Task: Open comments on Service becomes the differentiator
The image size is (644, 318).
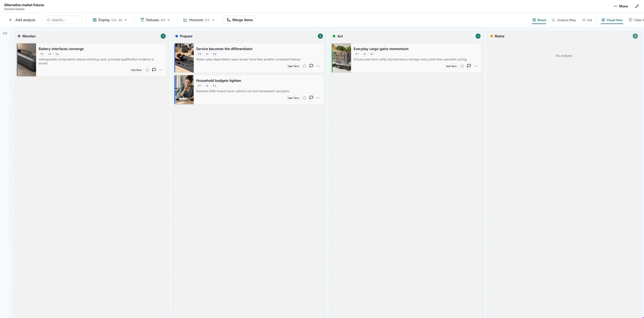Action: tap(311, 66)
